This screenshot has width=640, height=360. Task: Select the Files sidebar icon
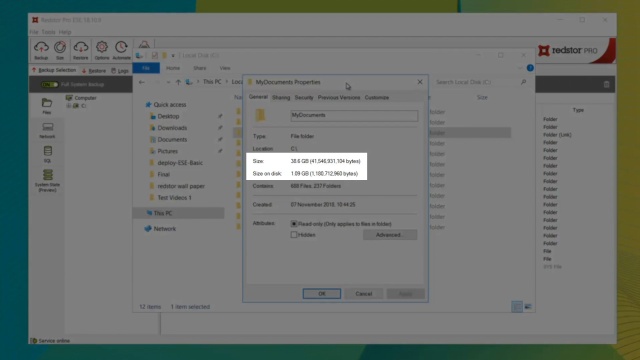click(x=47, y=106)
